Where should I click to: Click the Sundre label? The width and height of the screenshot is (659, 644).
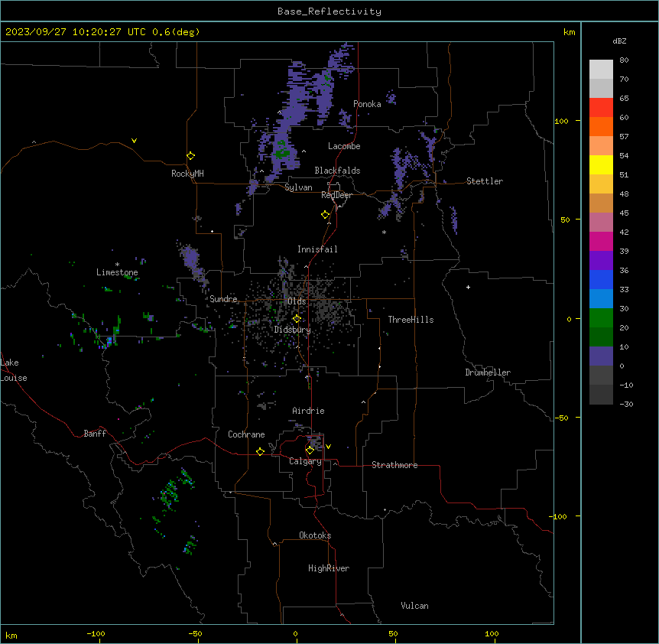point(223,299)
